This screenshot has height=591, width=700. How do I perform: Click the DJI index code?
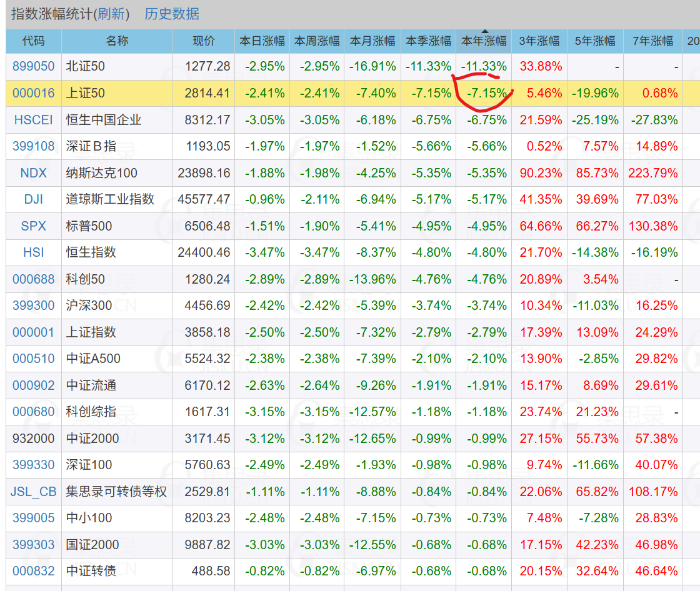[x=34, y=199]
